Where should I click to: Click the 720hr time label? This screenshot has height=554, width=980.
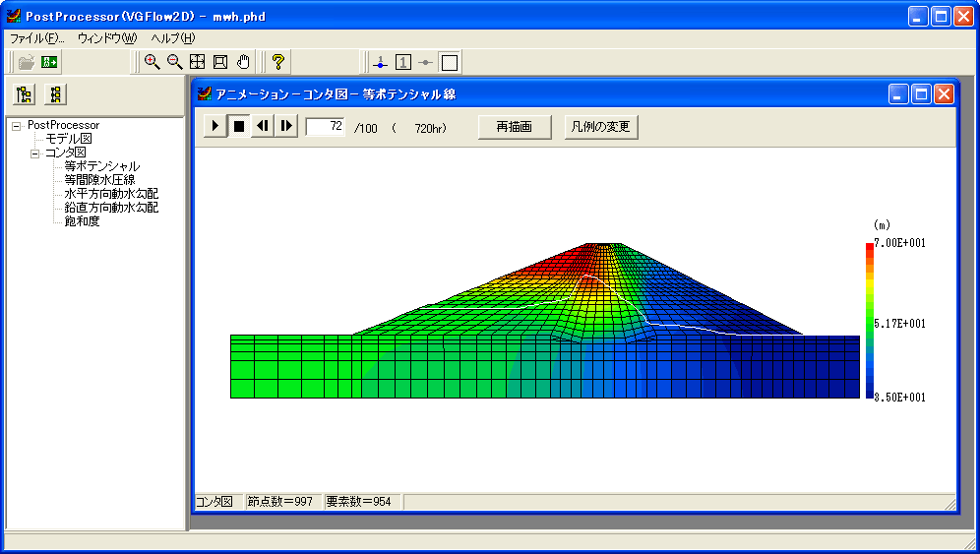tap(431, 128)
